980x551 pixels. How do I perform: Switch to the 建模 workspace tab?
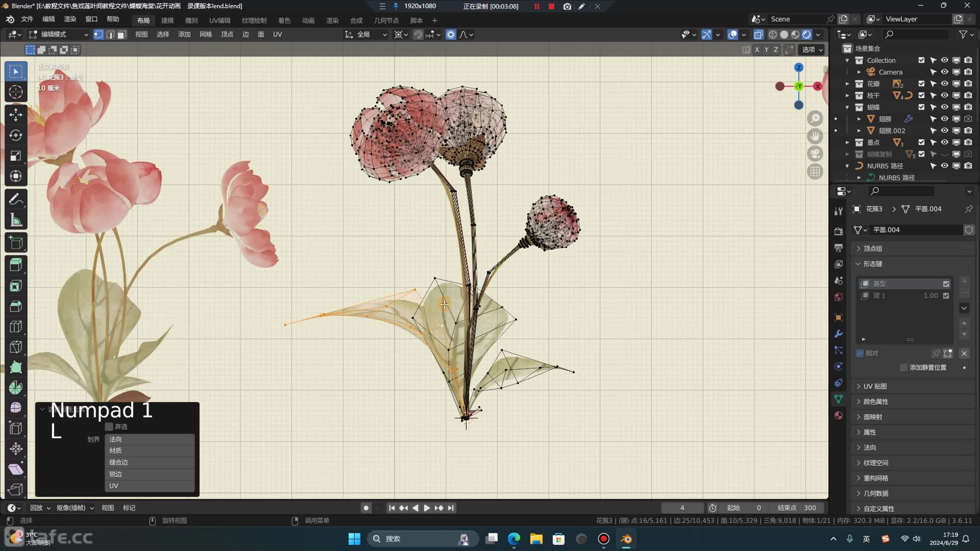[167, 20]
